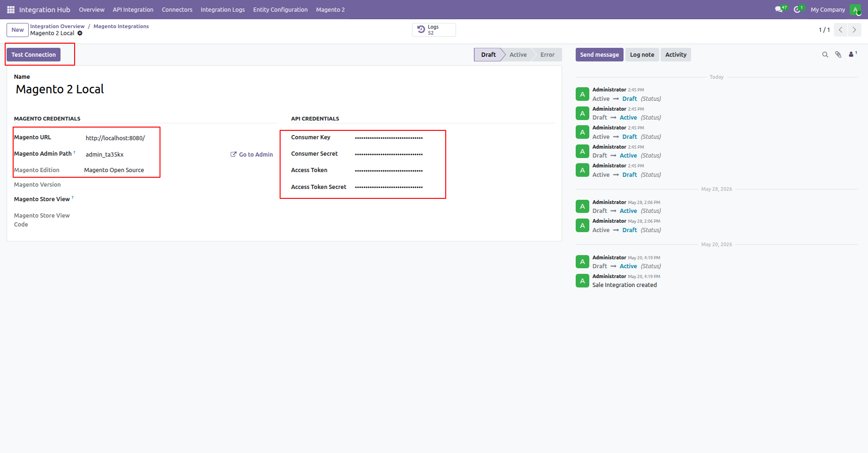The image size is (868, 453).
Task: Click the Consumer Secret password field
Action: coord(454,154)
